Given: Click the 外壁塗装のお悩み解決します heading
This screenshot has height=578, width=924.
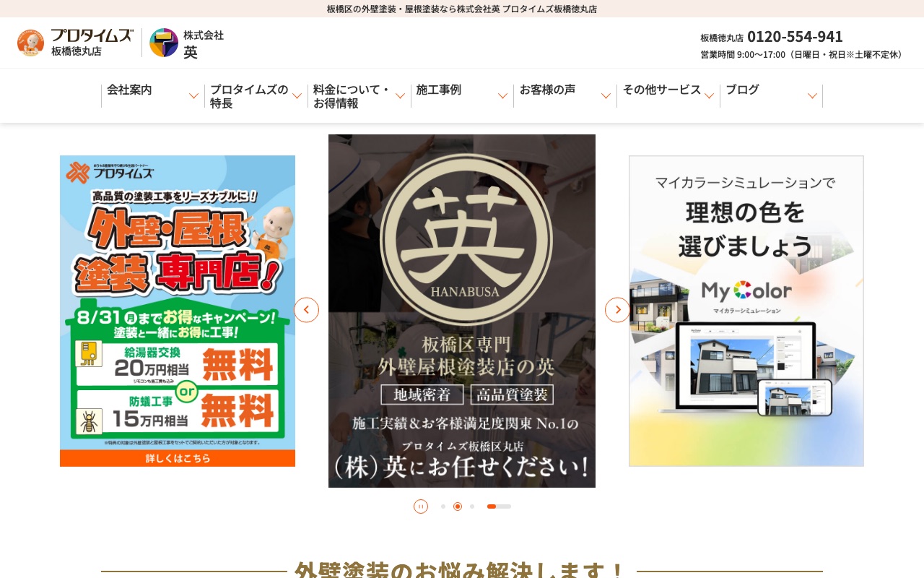Looking at the screenshot, I should pos(461,571).
